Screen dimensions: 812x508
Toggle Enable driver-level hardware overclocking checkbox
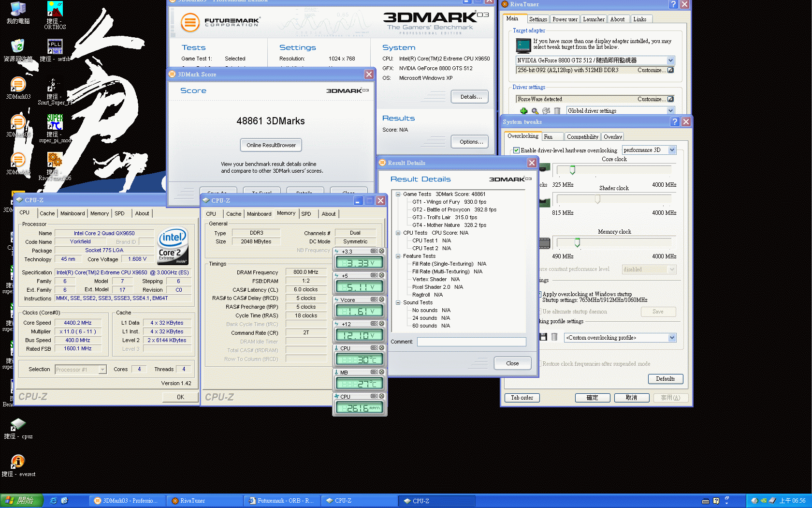(x=516, y=150)
